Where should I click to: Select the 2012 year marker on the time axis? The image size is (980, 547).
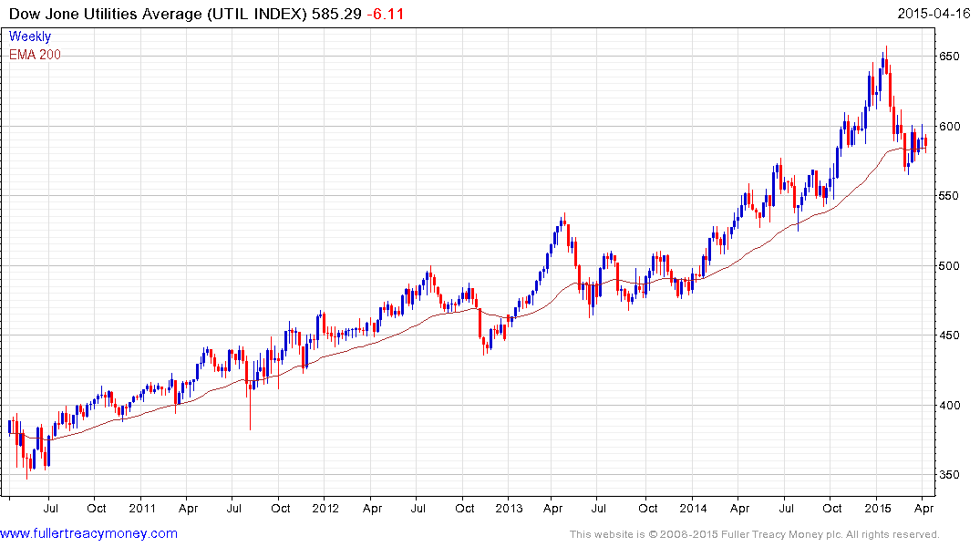pyautogui.click(x=325, y=508)
